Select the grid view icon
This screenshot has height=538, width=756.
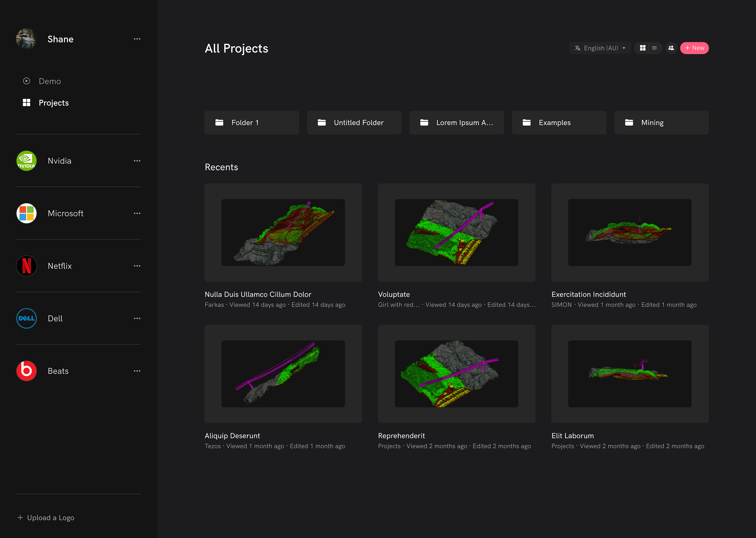642,48
